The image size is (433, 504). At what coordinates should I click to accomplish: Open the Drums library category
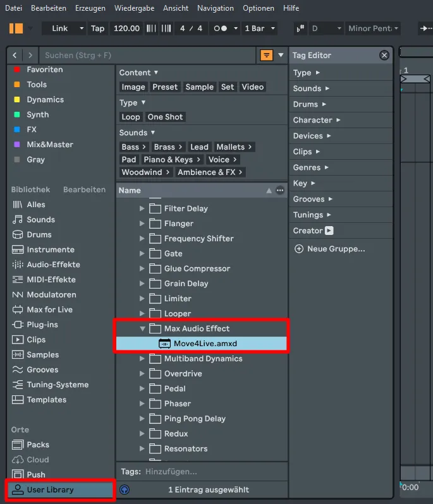click(39, 235)
